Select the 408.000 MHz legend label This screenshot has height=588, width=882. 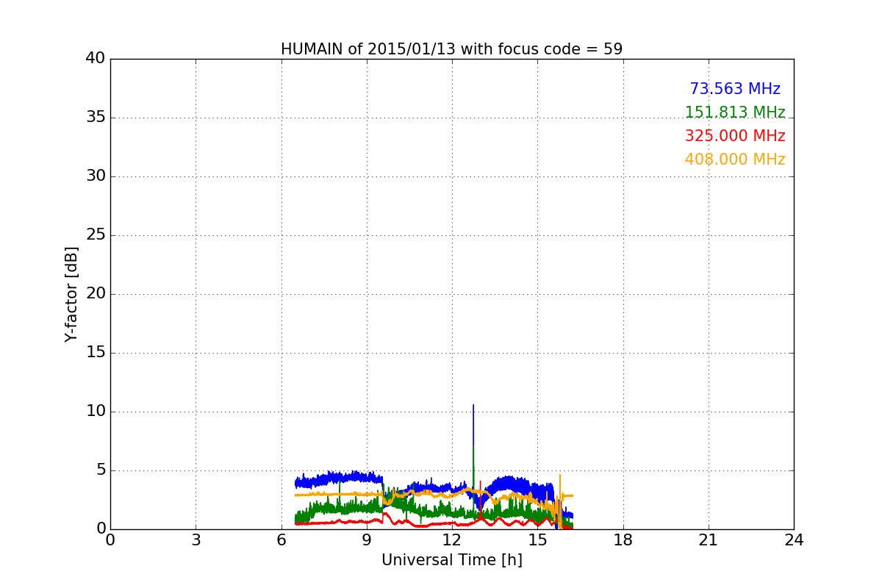click(735, 159)
